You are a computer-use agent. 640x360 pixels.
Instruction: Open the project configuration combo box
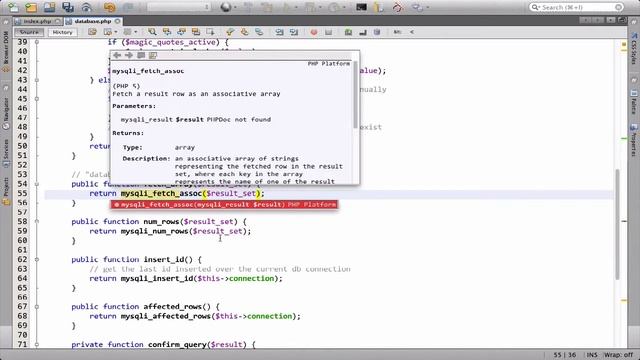[178, 7]
